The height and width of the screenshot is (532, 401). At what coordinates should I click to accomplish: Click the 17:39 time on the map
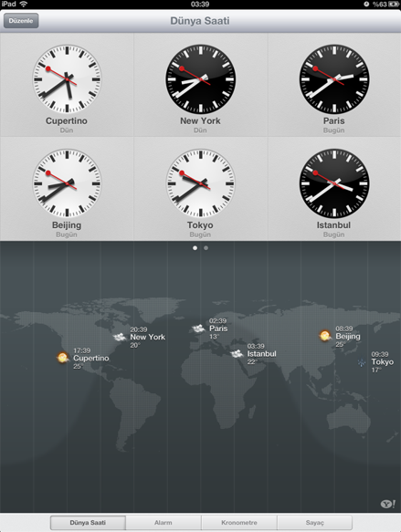pos(82,350)
